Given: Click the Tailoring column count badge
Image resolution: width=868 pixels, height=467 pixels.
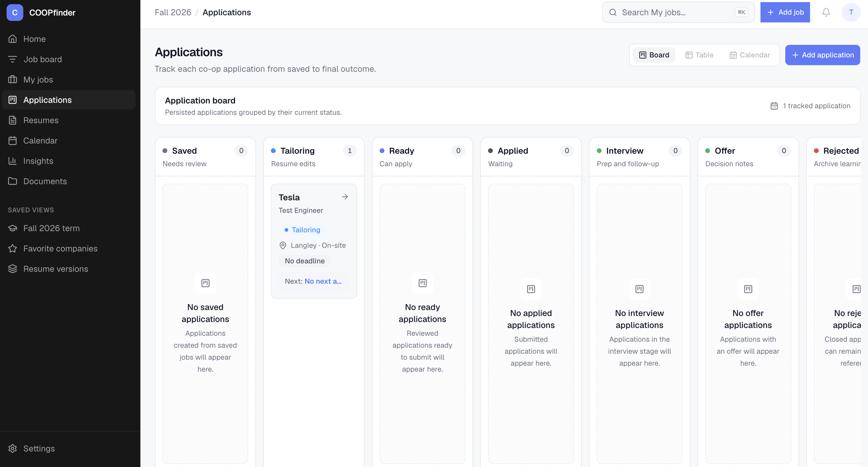Looking at the screenshot, I should tap(349, 151).
